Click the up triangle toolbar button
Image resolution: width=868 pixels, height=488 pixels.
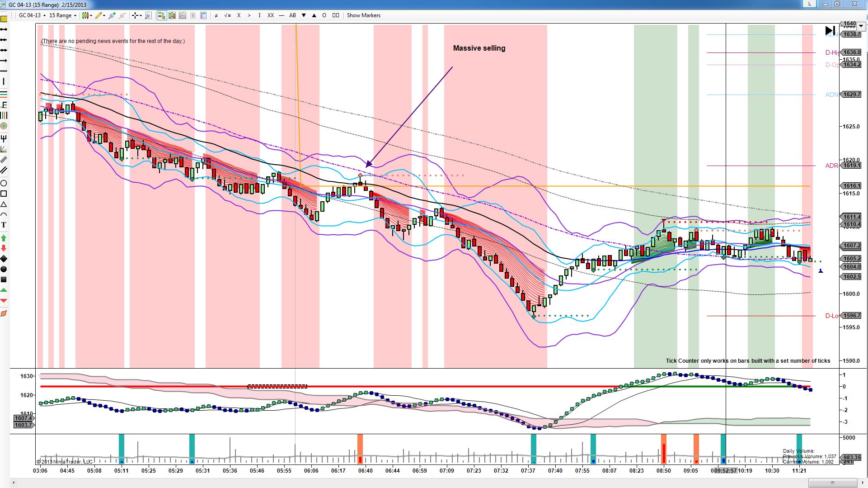[314, 15]
